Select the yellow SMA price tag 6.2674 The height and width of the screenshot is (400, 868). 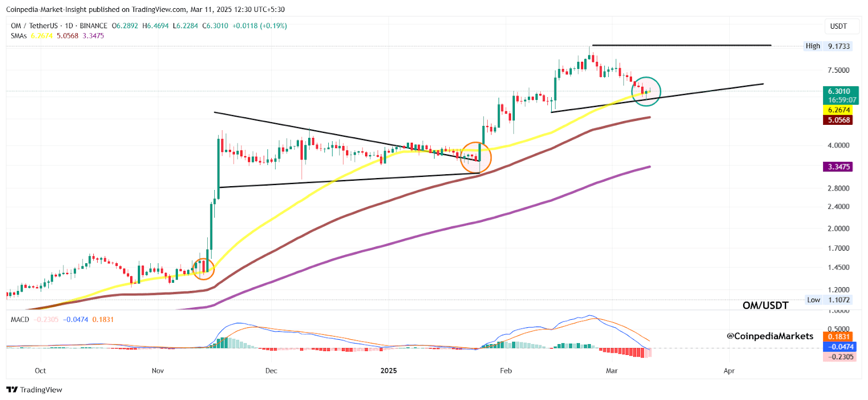coord(839,110)
